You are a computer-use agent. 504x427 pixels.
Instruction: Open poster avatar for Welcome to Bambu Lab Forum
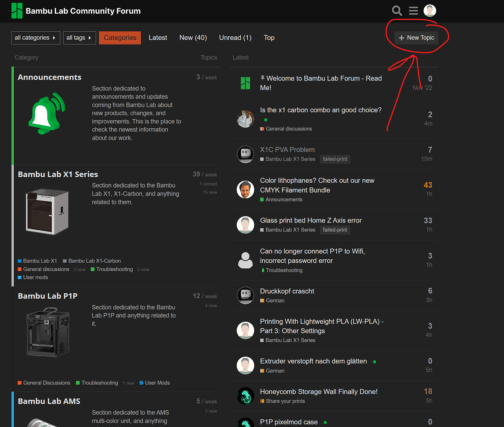[245, 83]
